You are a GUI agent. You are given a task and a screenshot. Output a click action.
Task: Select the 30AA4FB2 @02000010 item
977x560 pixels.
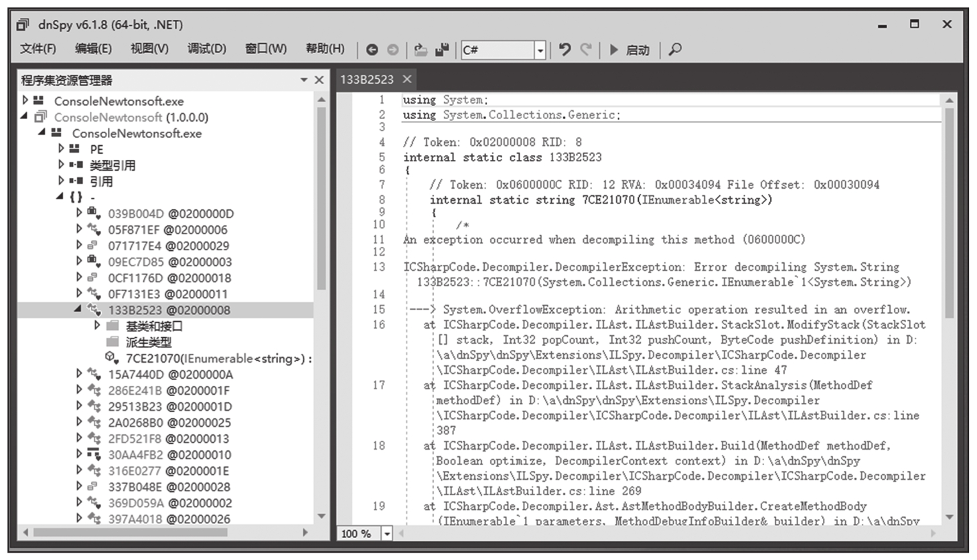point(169,454)
